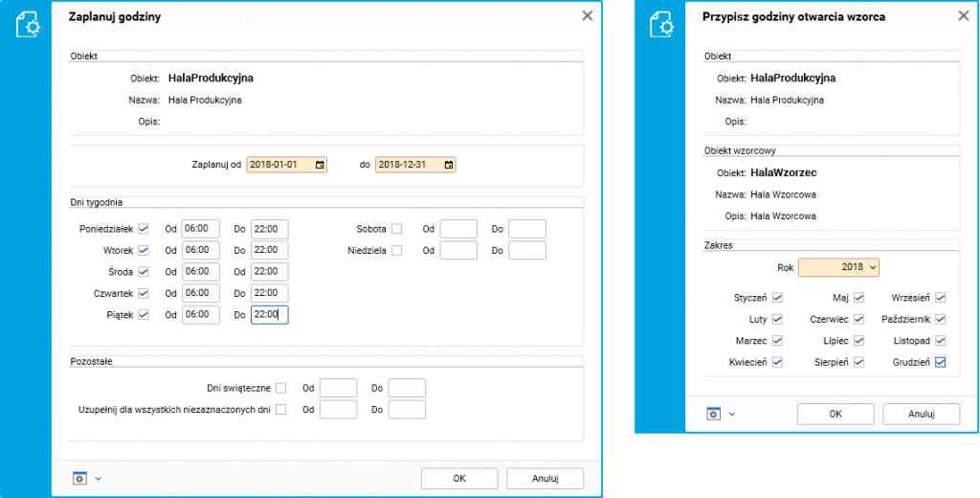The width and height of the screenshot is (980, 498).
Task: Toggle the Luty month checkbox
Action: point(777,319)
